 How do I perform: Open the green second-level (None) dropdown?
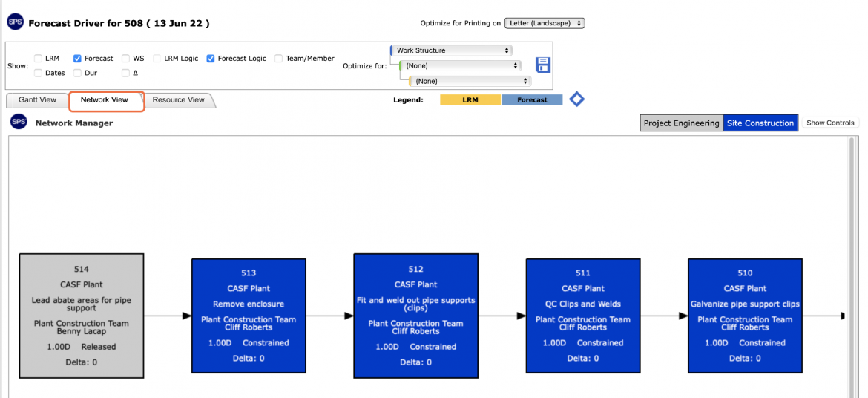[460, 65]
